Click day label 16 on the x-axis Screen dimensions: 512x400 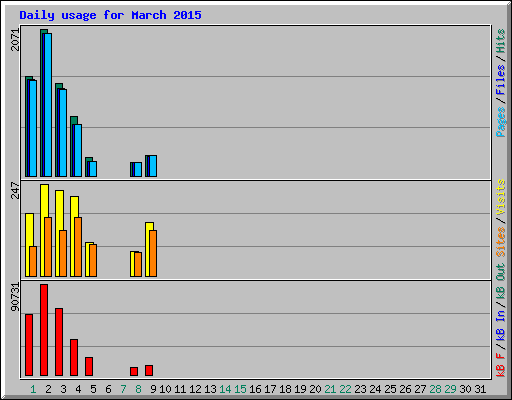pos(255,389)
